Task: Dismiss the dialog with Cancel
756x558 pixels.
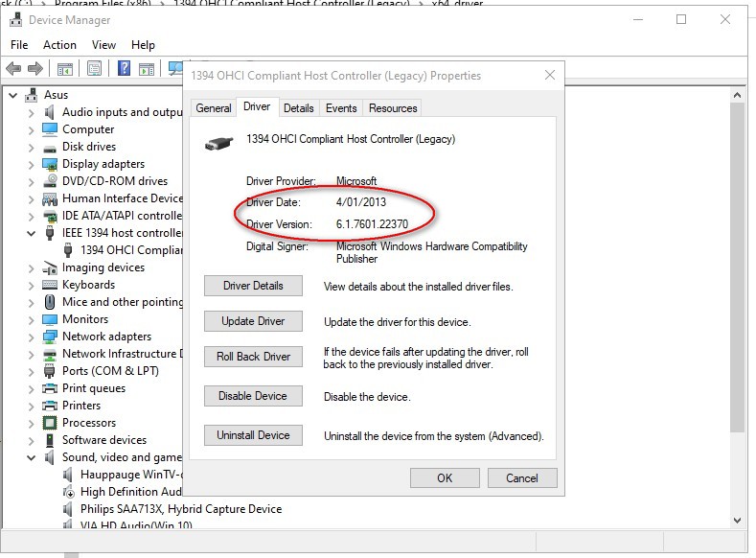Action: pyautogui.click(x=522, y=477)
